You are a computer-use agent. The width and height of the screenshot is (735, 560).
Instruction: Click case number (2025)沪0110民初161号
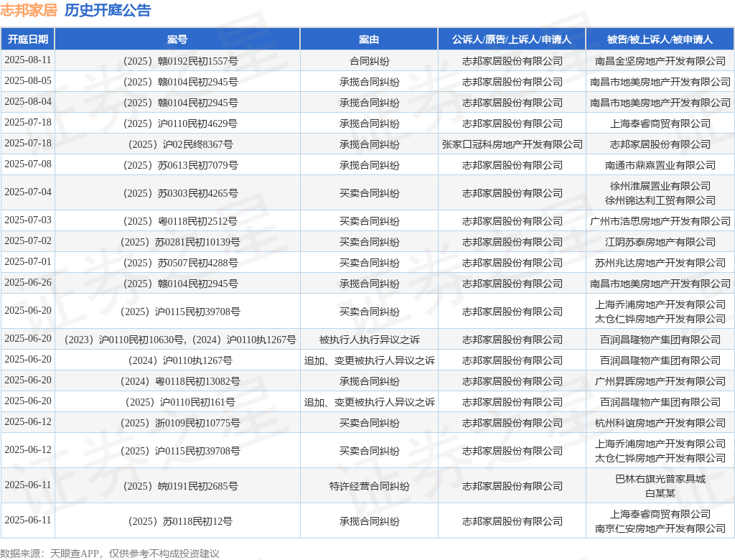180,403
